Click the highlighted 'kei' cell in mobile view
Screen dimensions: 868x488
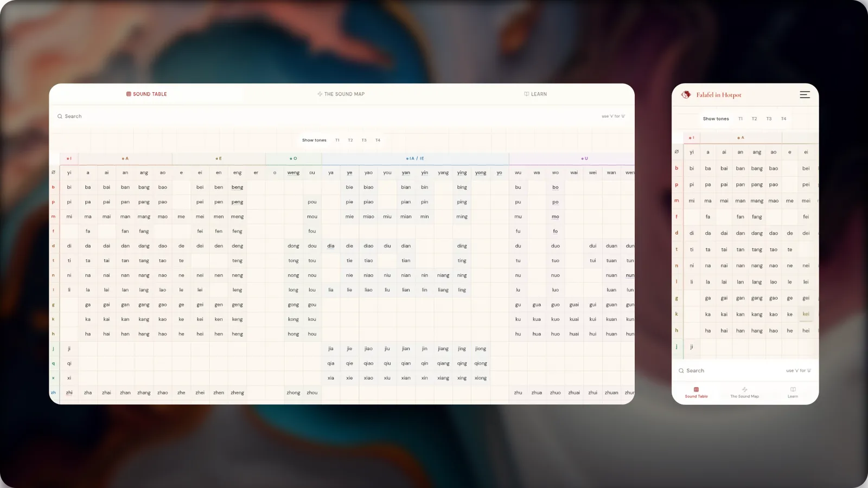point(806,314)
